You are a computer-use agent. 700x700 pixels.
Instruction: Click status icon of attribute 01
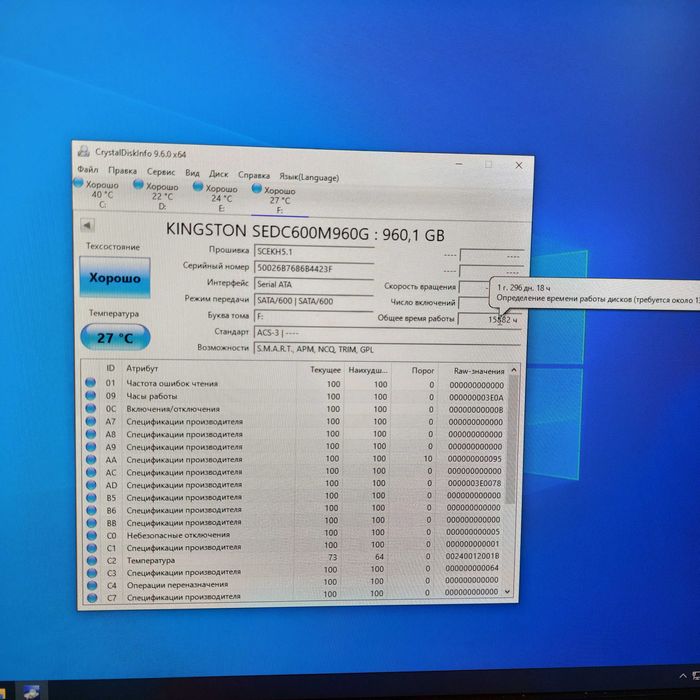point(91,383)
